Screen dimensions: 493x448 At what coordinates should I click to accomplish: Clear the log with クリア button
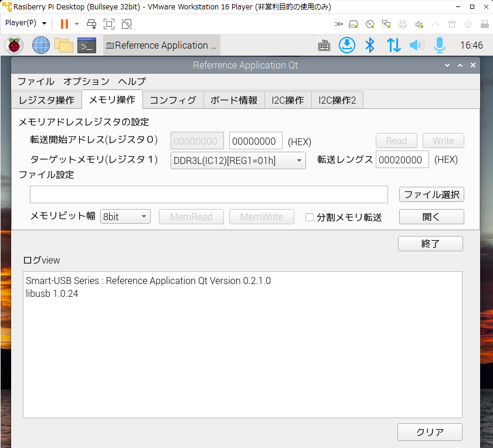coord(430,432)
